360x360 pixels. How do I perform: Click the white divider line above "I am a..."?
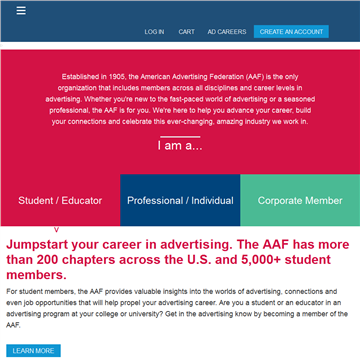click(180, 137)
